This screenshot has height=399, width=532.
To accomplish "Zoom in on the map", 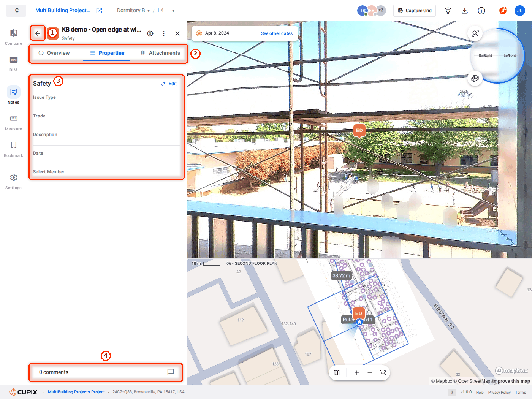I will 357,373.
